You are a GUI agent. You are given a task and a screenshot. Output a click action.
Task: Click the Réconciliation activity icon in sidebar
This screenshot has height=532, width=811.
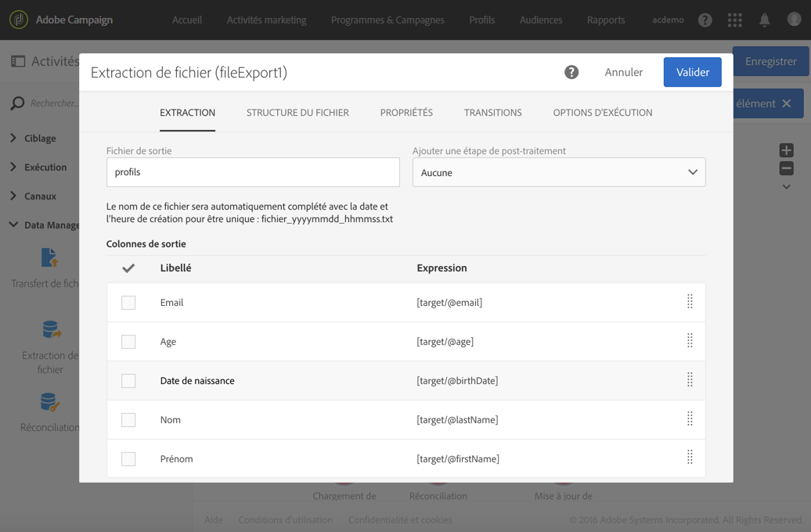pos(50,403)
